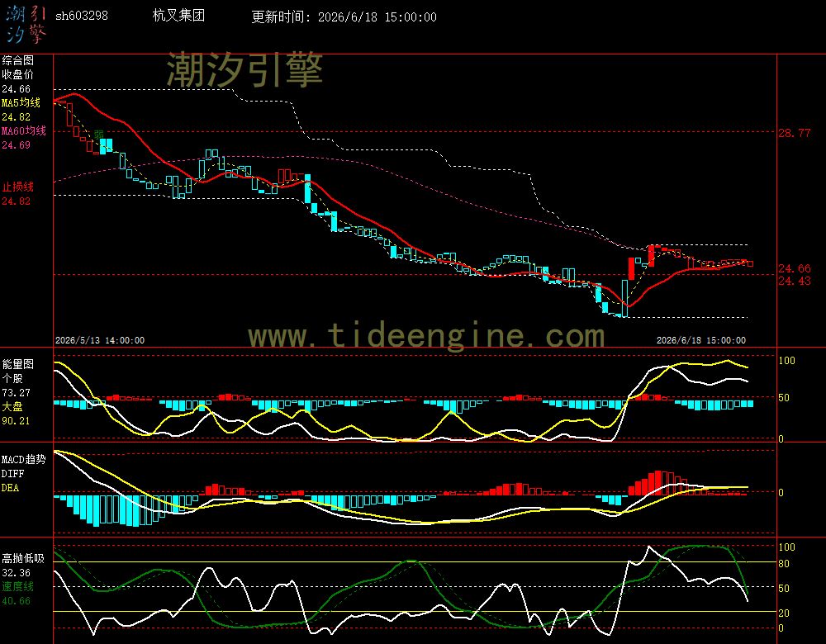826x644 pixels.
Task: Click the large red candlestick near the chart's low point
Action: click(x=631, y=268)
